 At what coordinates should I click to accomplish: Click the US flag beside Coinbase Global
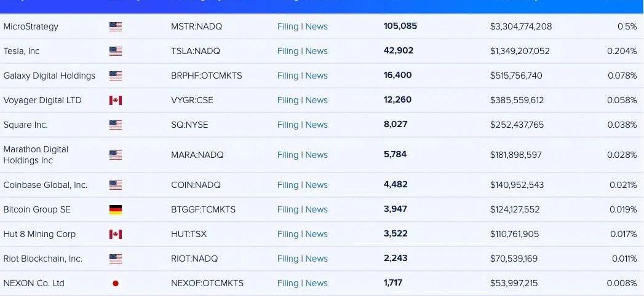coord(116,185)
